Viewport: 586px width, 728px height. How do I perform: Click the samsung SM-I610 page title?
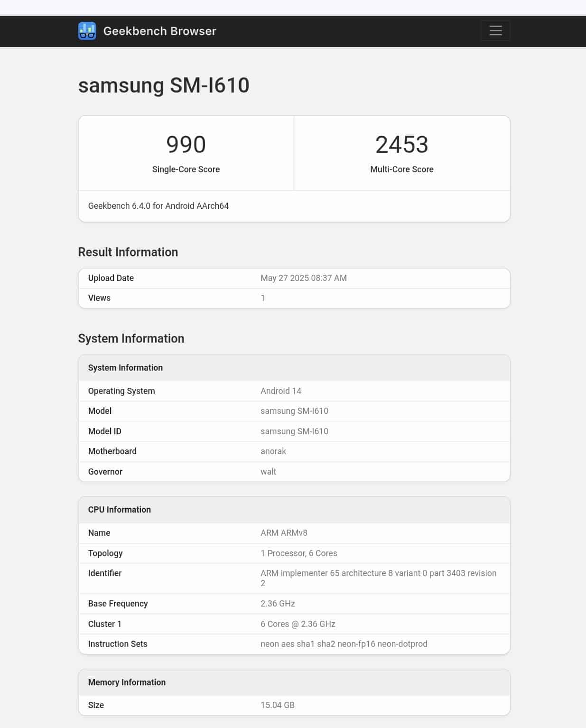(x=164, y=85)
